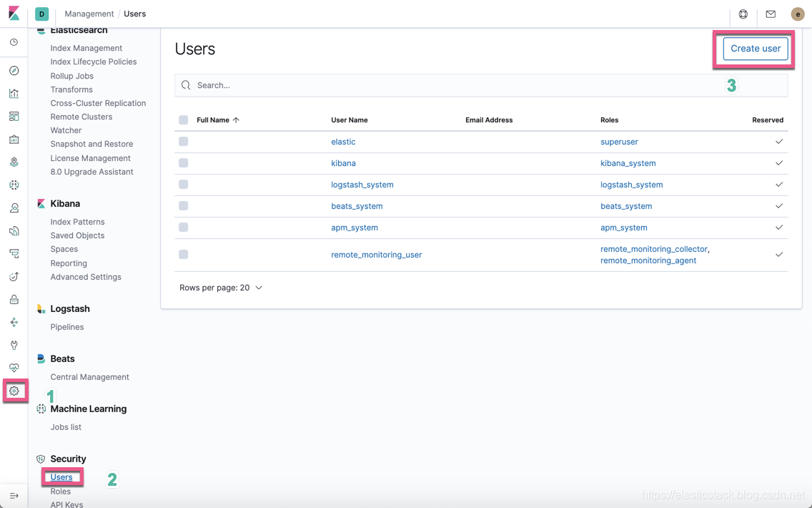This screenshot has height=508, width=812.
Task: Open Maps icon in side nav
Action: 14,162
